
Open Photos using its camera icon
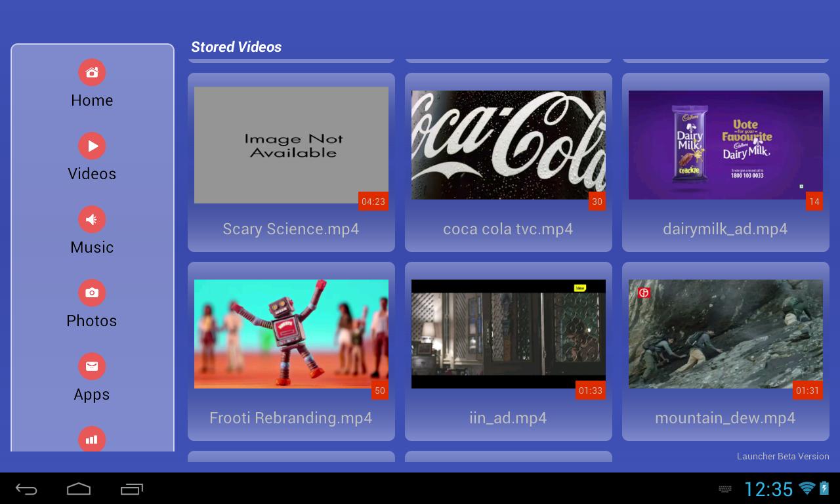click(92, 293)
